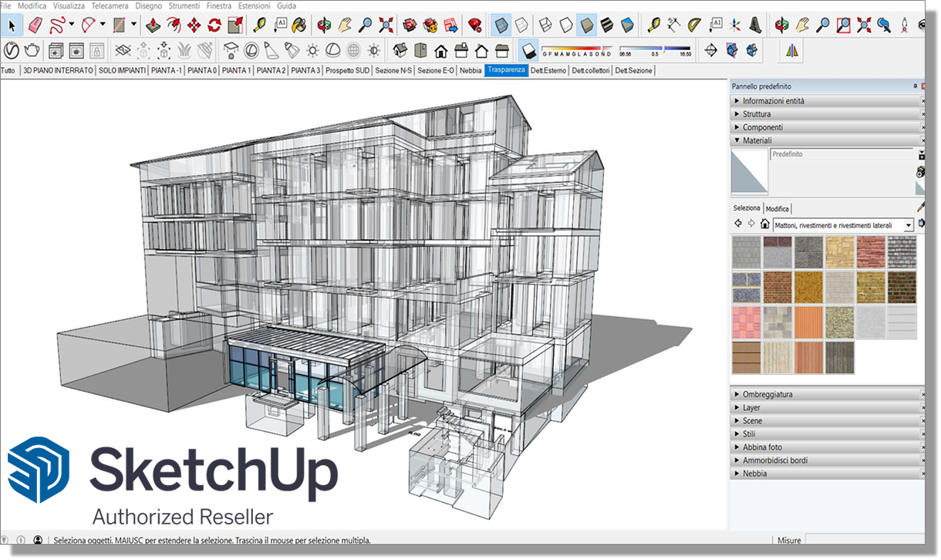Activate the Freehand line tool
Screen dimensions: 941x560
[56, 25]
